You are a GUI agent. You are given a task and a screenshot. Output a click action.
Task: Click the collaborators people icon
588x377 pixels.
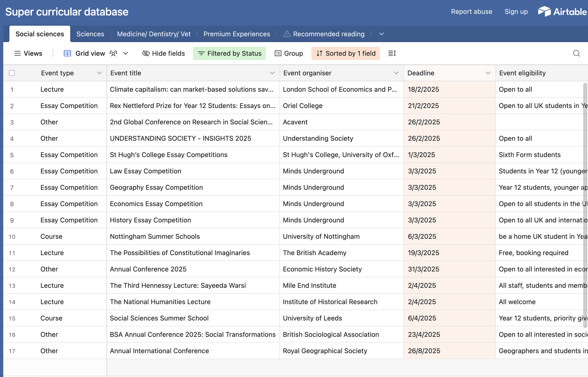click(113, 53)
